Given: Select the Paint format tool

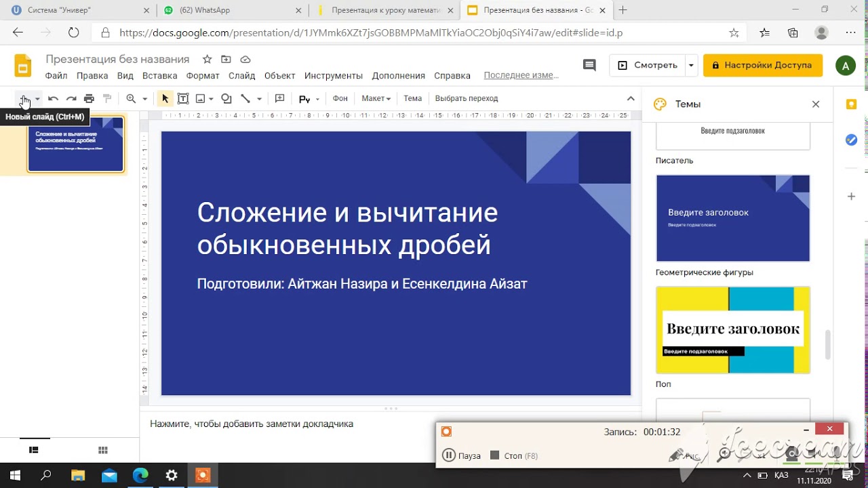Looking at the screenshot, I should coord(107,99).
